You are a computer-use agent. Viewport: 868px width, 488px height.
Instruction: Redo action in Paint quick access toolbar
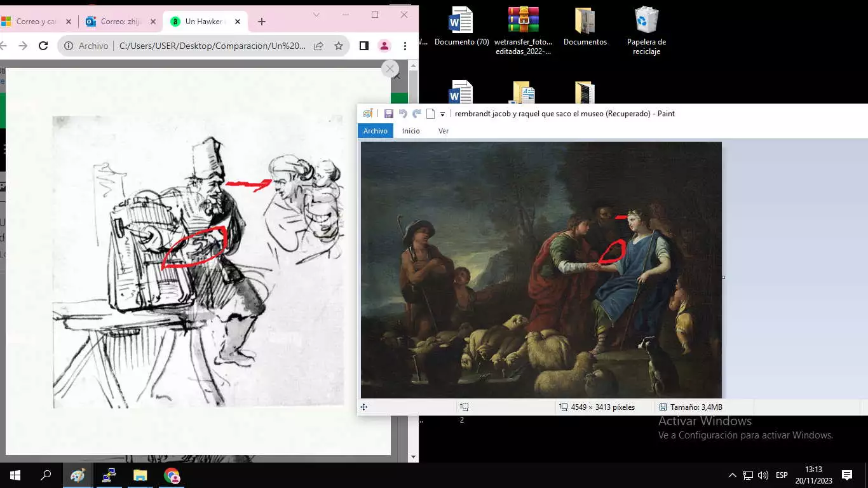[417, 114]
